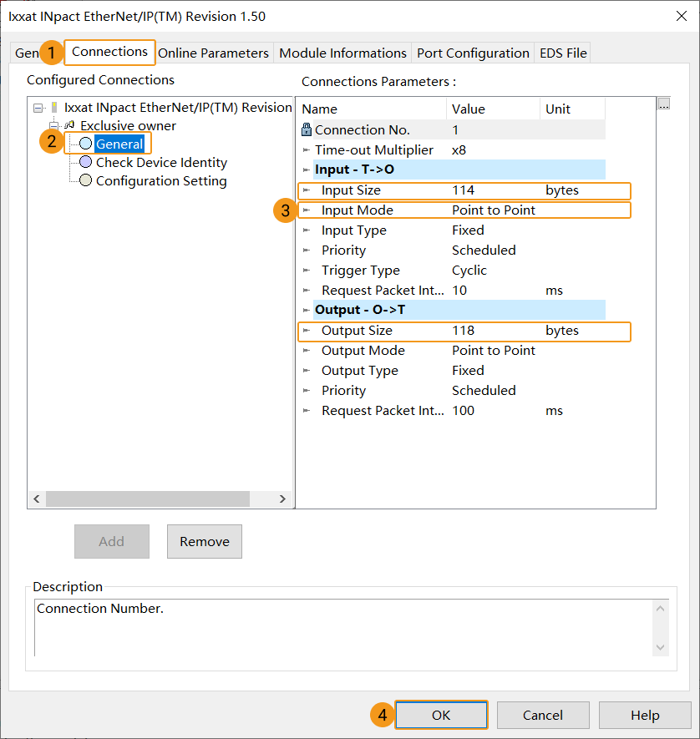This screenshot has height=739, width=700.
Task: Select the Check Device Identity radio button
Action: click(86, 162)
